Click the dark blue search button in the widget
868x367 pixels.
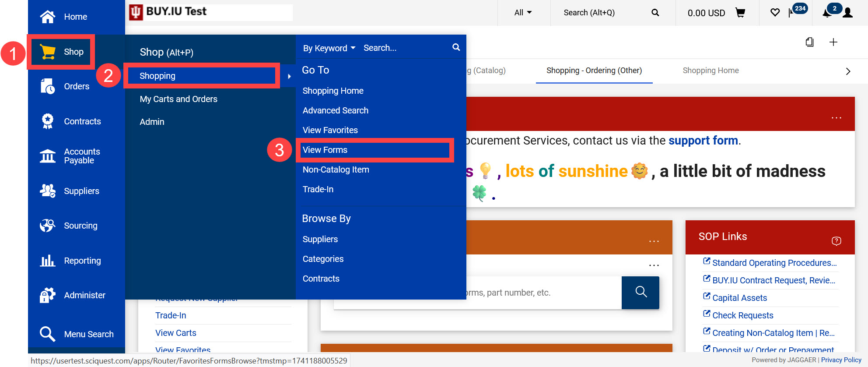point(640,293)
